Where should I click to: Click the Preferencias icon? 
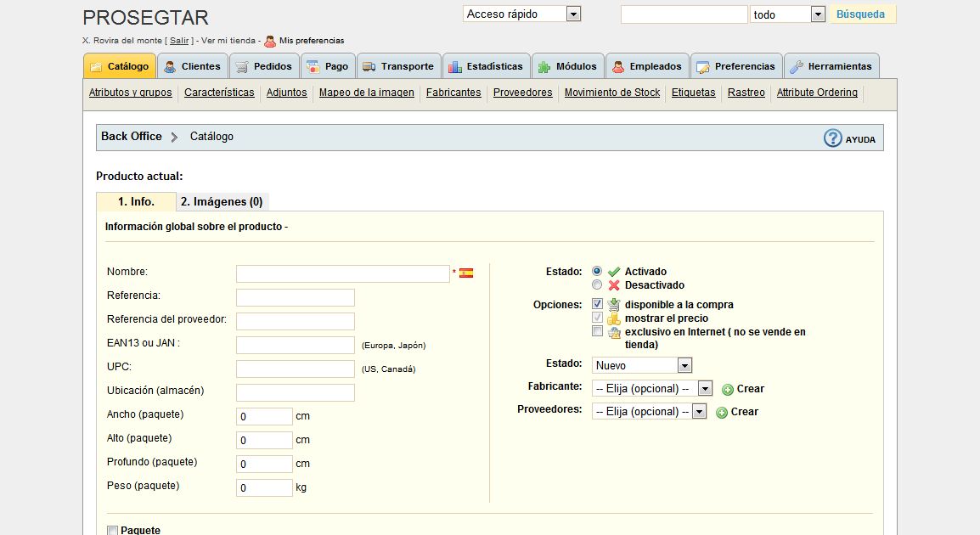tap(703, 67)
